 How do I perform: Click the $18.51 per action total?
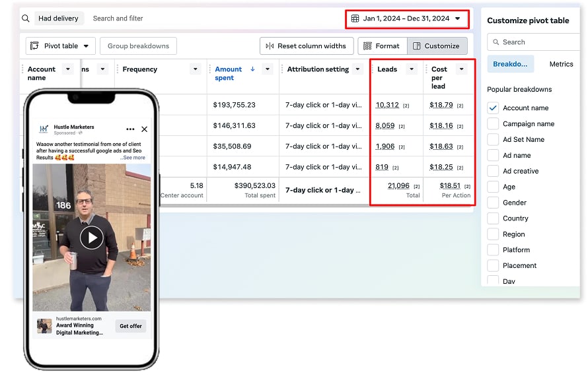450,185
